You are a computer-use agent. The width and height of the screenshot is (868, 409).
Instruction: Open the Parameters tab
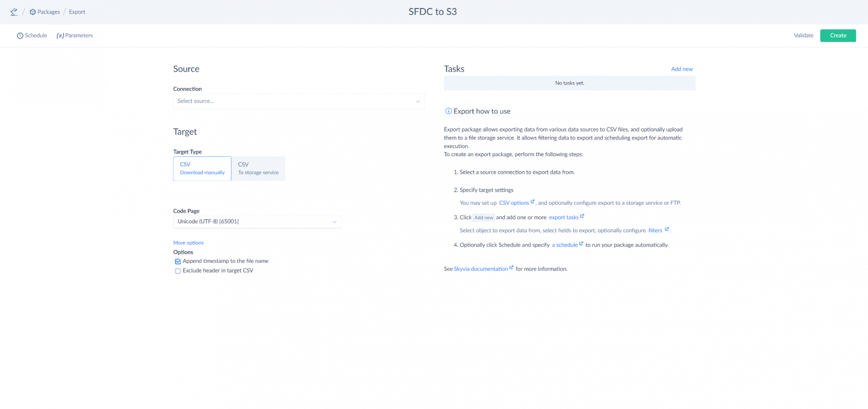coord(78,35)
